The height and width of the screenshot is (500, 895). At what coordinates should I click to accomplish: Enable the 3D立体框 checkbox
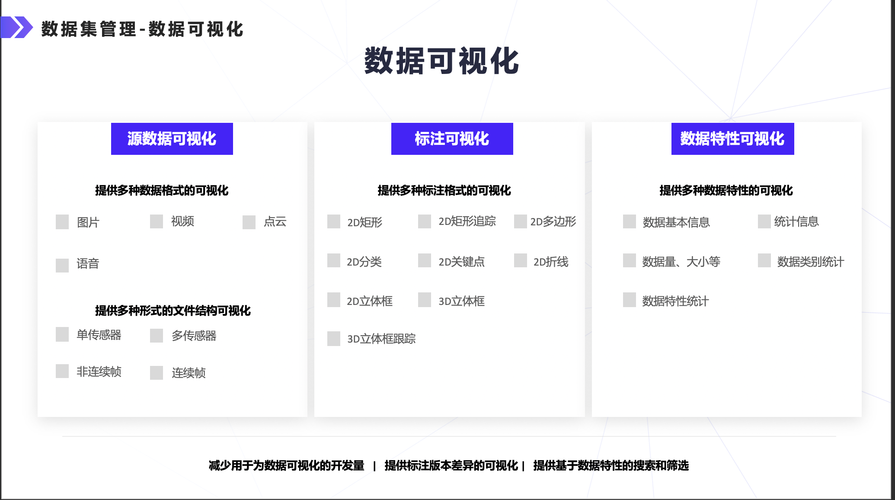tap(425, 300)
